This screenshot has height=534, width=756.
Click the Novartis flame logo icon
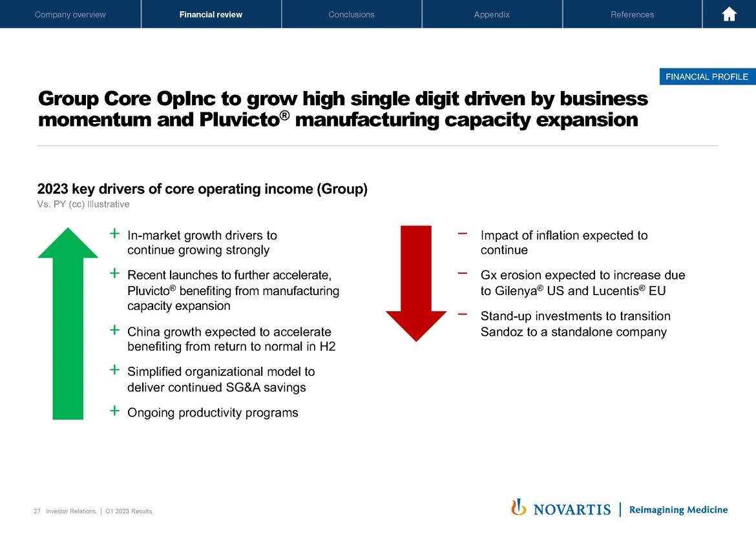point(518,508)
